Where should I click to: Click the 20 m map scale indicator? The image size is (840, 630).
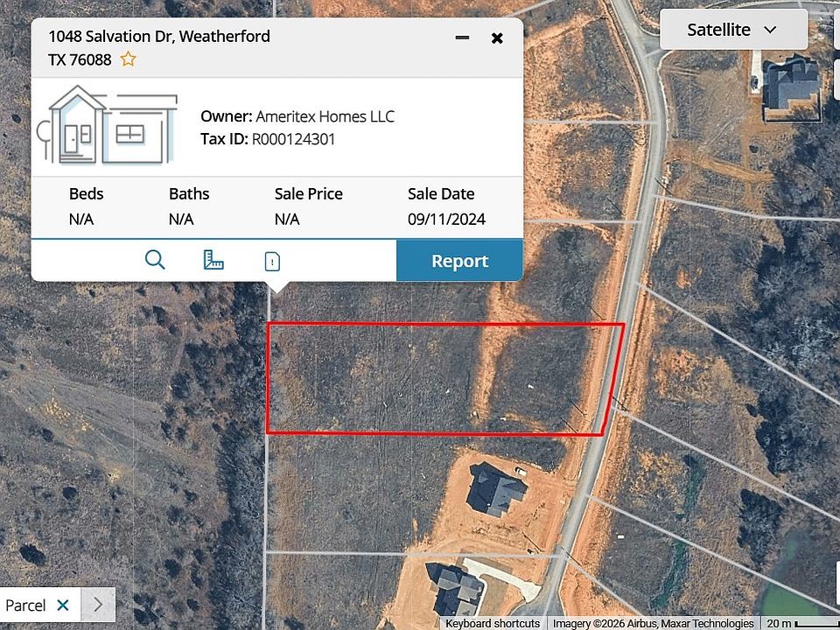tap(800, 624)
